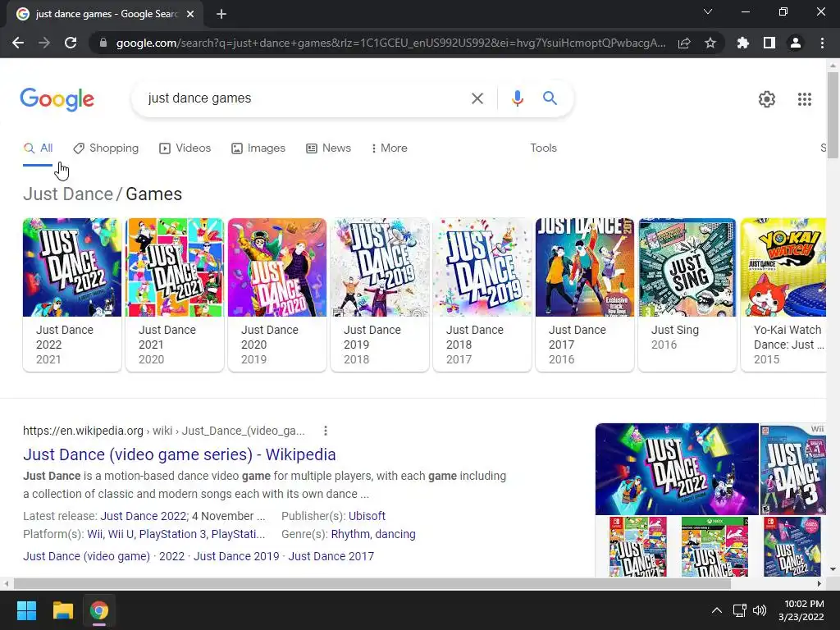The height and width of the screenshot is (630, 840).
Task: Clear the search box text
Action: [477, 98]
